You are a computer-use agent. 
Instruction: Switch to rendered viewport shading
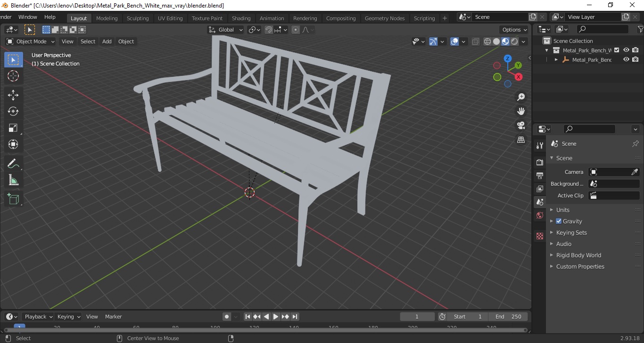[514, 41]
